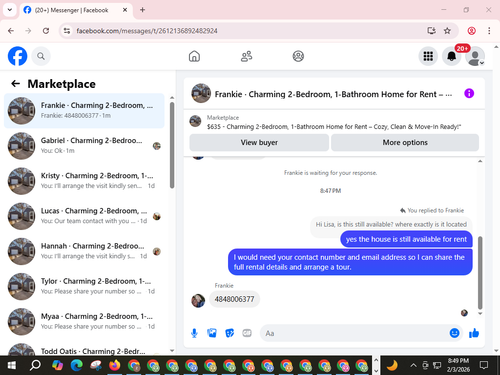Open Hannah conversation in chat list

pyautogui.click(x=84, y=251)
